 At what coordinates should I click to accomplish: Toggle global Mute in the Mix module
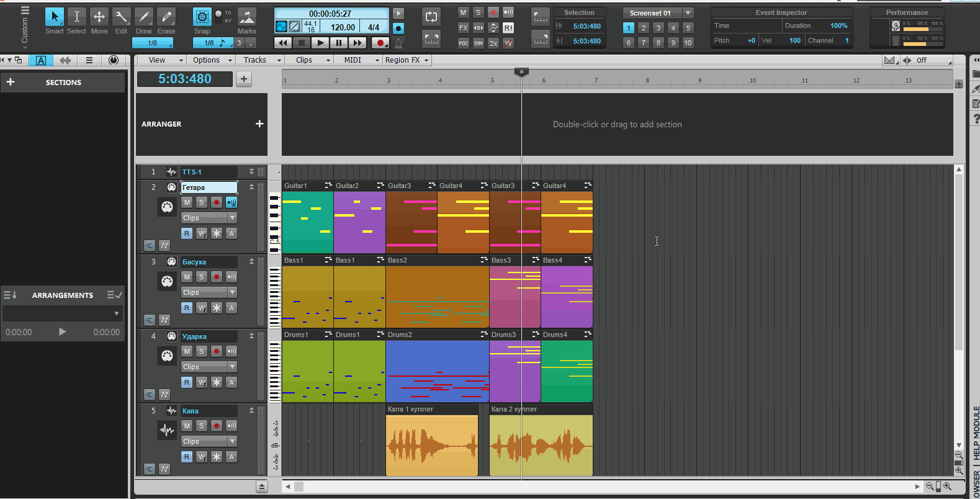463,12
